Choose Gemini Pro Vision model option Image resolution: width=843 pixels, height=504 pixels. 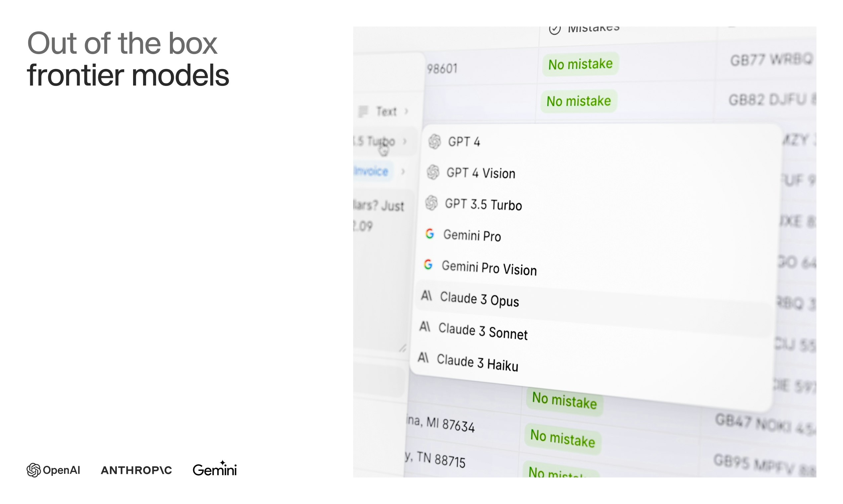pos(489,268)
